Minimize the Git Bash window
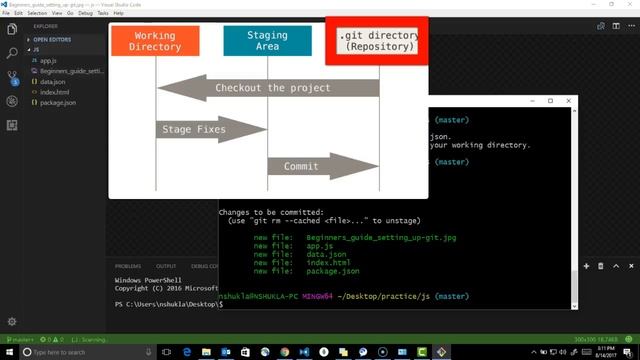This screenshot has height=360, width=640. click(x=532, y=101)
